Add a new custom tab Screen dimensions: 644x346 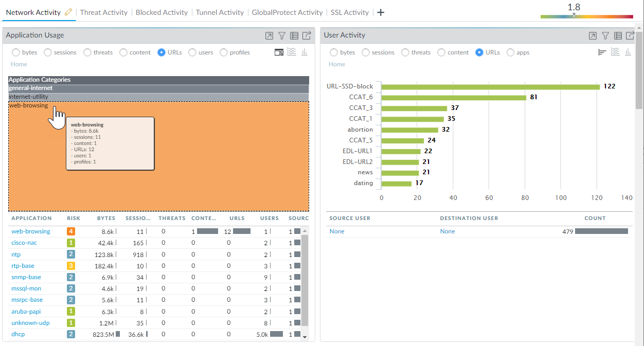381,12
